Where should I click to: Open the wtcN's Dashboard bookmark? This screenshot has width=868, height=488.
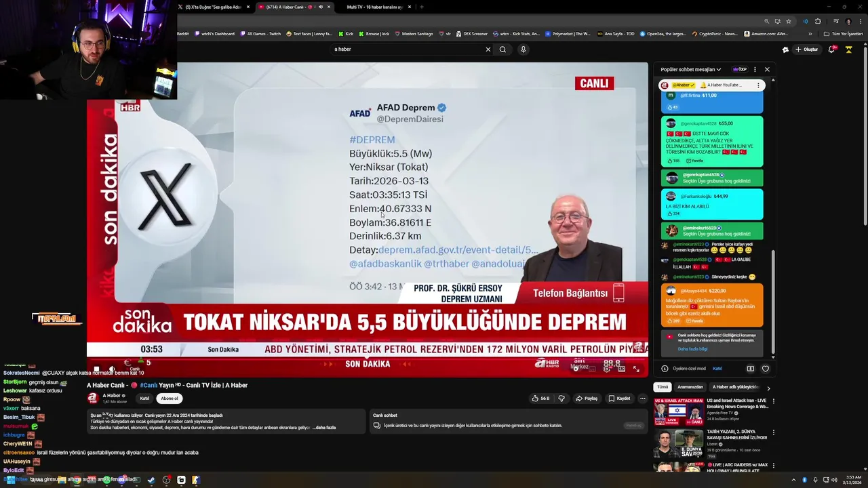click(x=214, y=33)
